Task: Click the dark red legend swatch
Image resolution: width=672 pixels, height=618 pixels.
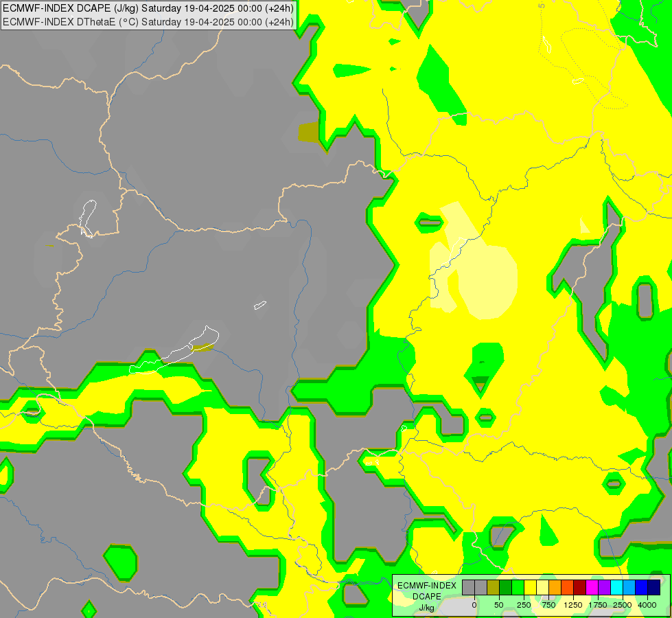Action: 580,587
